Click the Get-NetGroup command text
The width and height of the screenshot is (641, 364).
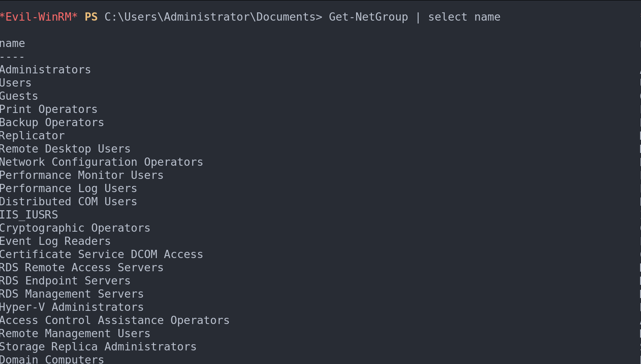click(x=368, y=17)
